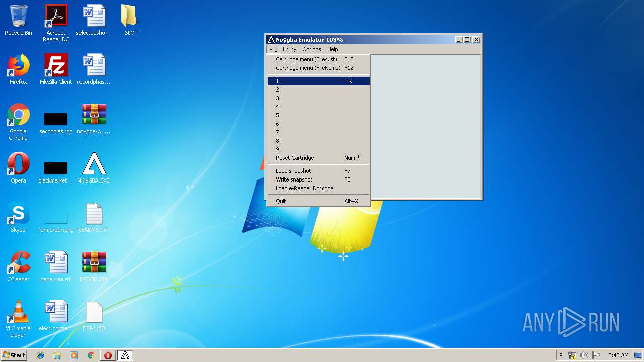Viewport: 644px width, 362px height.
Task: Open VLC media player shortcut
Action: [18, 319]
